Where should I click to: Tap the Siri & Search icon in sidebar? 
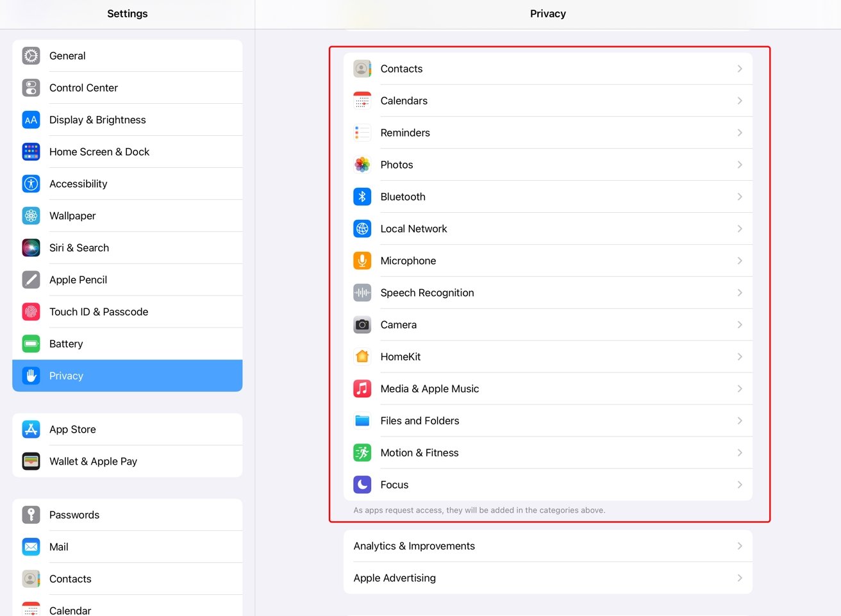[31, 248]
